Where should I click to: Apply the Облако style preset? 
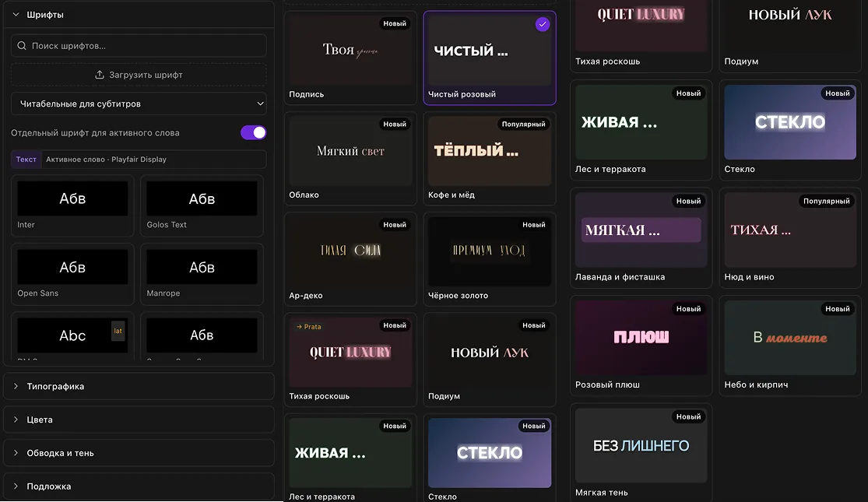pos(350,159)
